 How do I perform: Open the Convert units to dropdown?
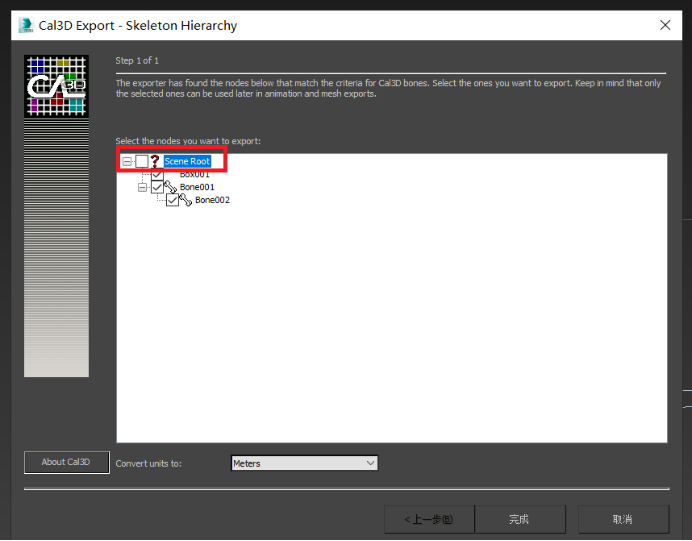click(304, 463)
